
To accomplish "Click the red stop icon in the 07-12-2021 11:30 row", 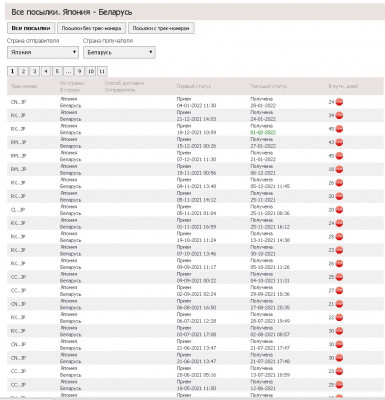I will click(339, 156).
